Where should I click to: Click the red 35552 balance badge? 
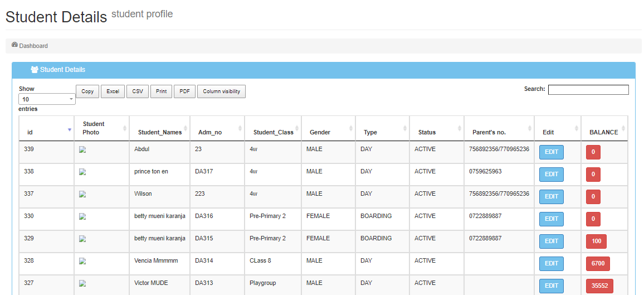point(599,286)
